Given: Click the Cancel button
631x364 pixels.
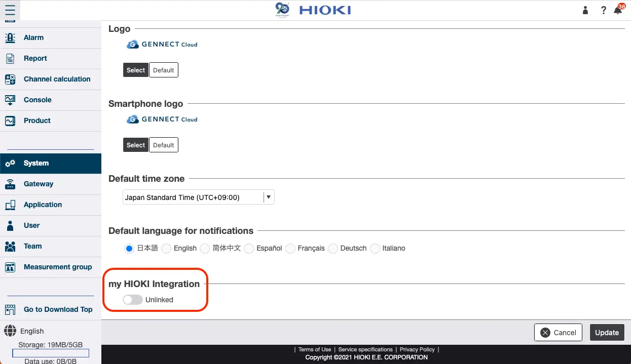Looking at the screenshot, I should tap(558, 333).
